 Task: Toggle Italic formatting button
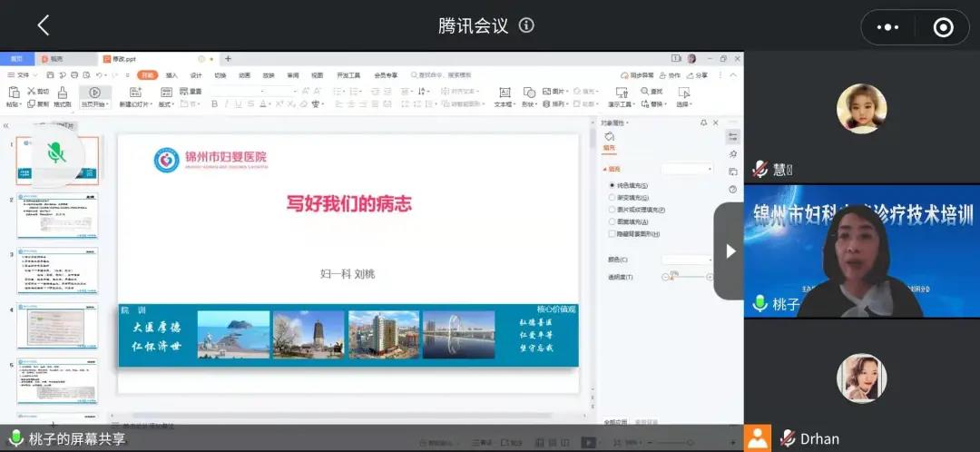pos(226,103)
